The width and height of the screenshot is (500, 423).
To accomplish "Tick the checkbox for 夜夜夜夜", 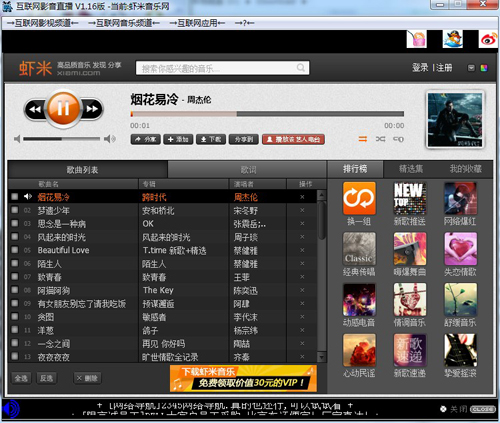I will point(15,357).
